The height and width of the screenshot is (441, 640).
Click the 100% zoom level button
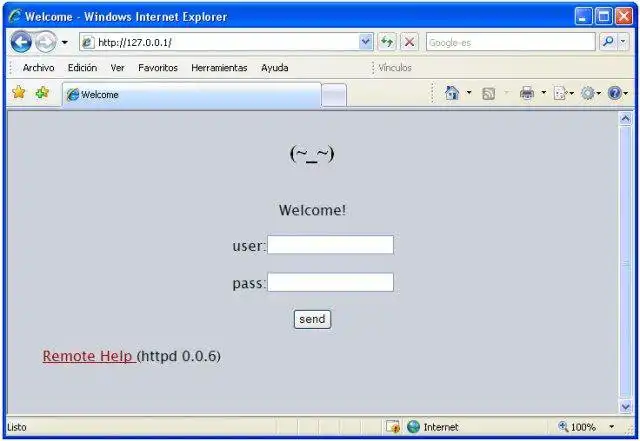coord(577,427)
